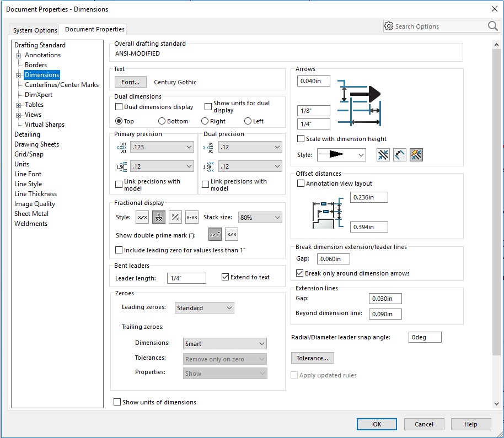Click the Help button
The image size is (504, 438).
point(470,424)
